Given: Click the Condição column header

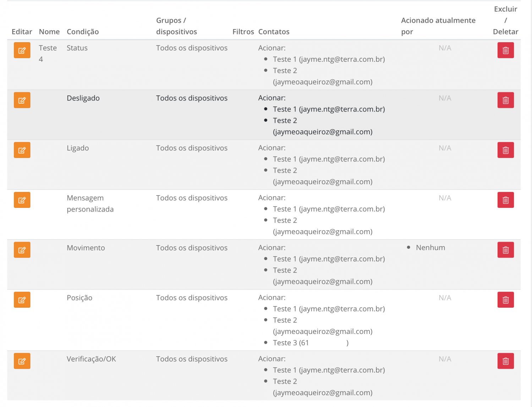Looking at the screenshot, I should (83, 32).
